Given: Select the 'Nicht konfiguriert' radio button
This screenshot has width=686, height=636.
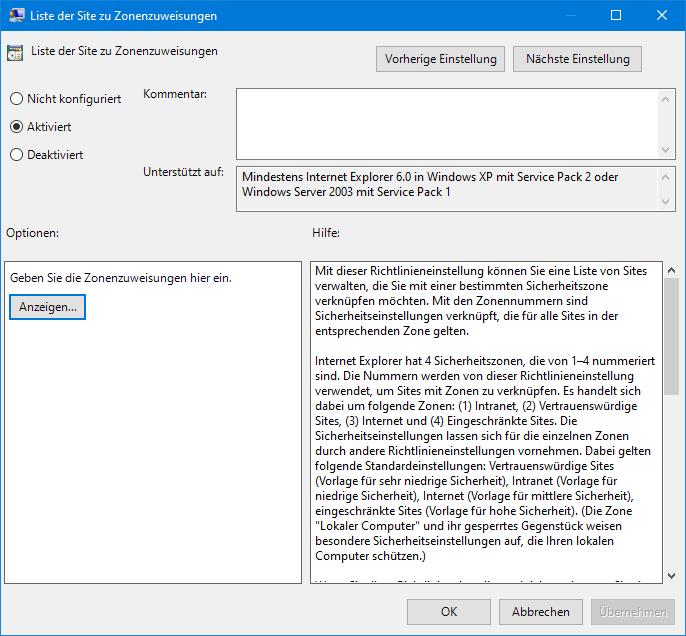Looking at the screenshot, I should pos(16,99).
